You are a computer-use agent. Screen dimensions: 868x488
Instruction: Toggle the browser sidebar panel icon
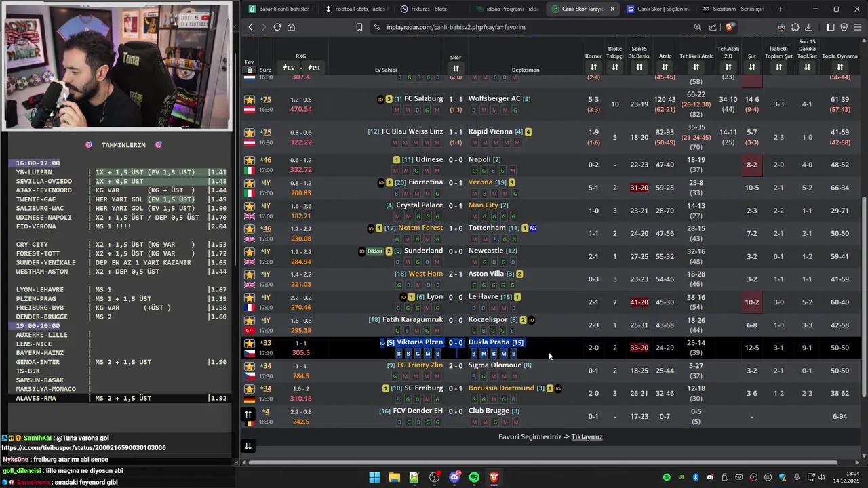(830, 27)
